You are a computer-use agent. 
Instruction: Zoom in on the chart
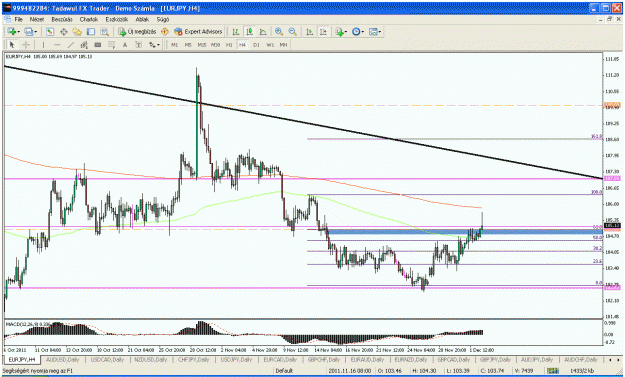point(279,31)
